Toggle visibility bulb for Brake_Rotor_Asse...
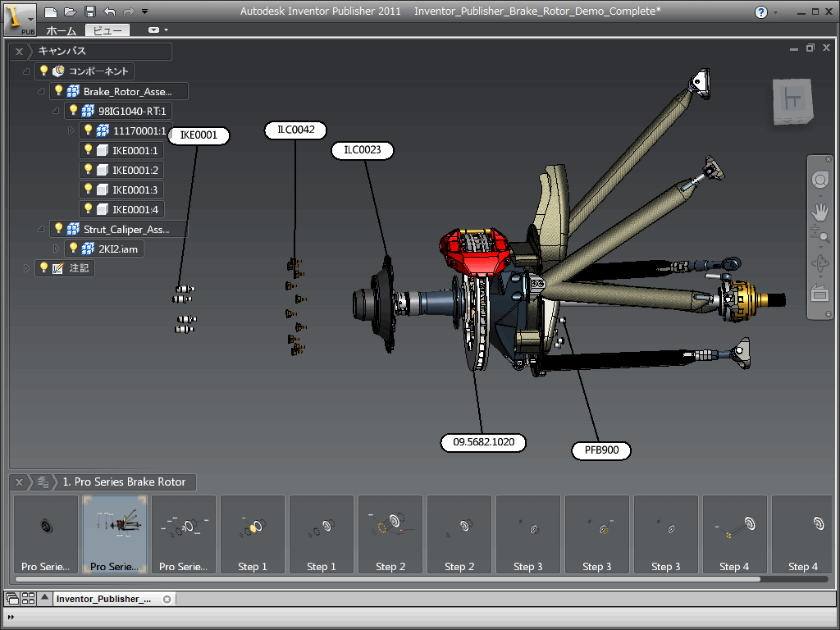 (x=59, y=90)
